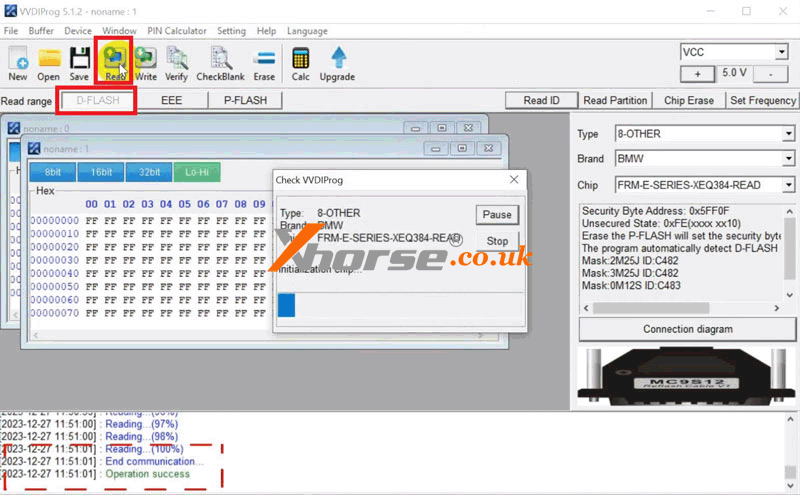
Task: Toggle the Lo-Hi byte order button
Action: (x=197, y=172)
